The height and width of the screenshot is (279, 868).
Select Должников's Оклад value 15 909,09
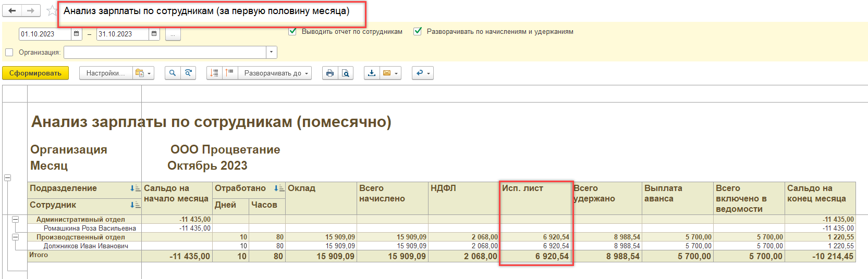321,246
